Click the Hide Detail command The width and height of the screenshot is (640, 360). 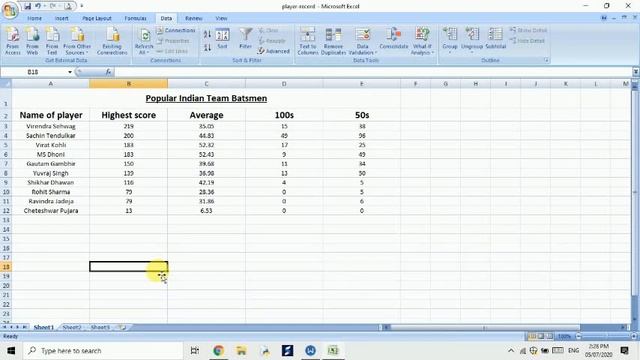(x=527, y=40)
